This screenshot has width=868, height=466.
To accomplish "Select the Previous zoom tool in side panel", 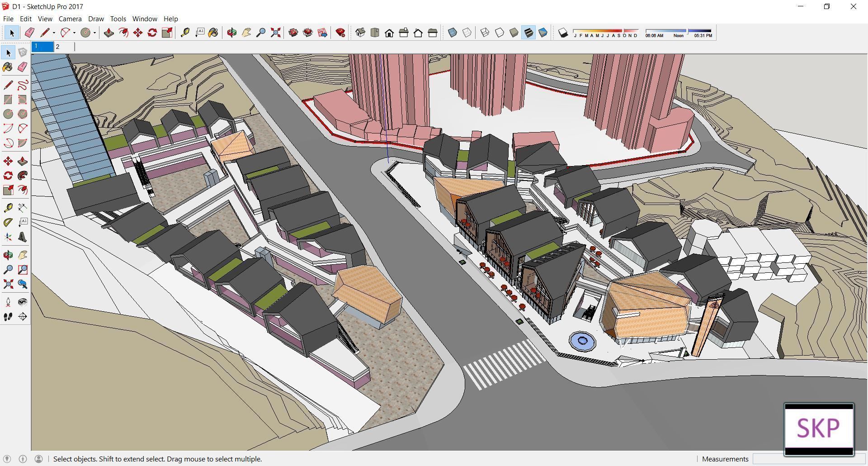I will click(23, 284).
